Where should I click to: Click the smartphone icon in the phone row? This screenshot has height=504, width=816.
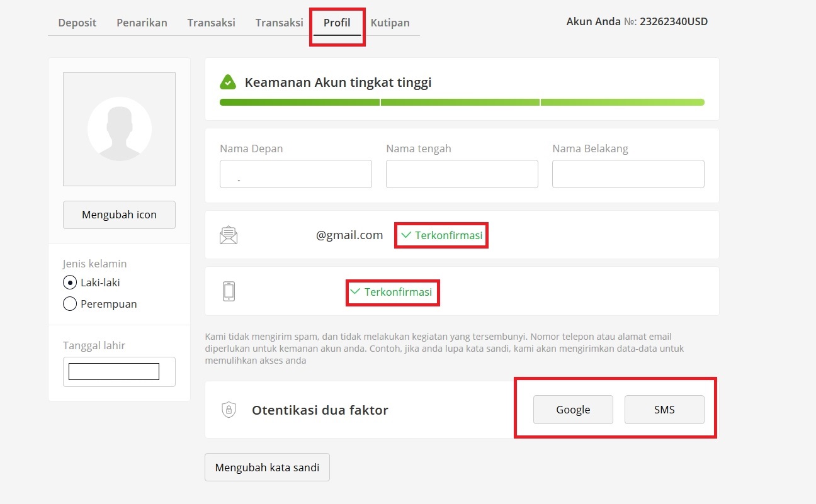tap(229, 291)
